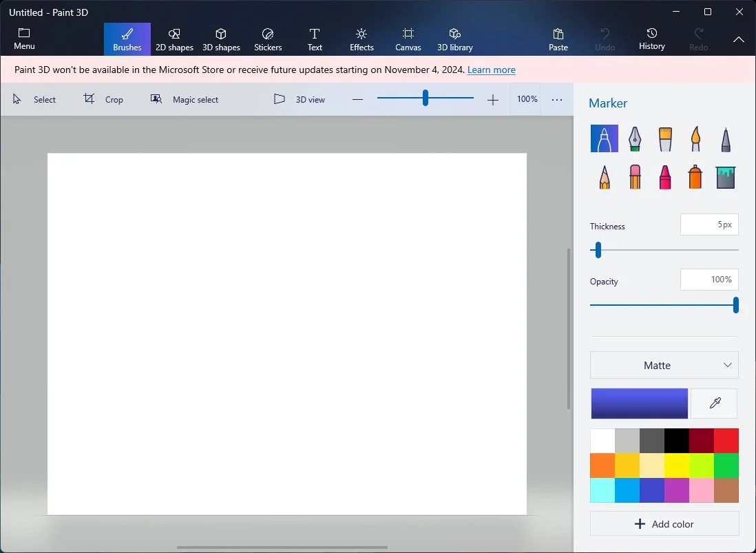
Task: Select the Oil brush tool
Action: (664, 138)
